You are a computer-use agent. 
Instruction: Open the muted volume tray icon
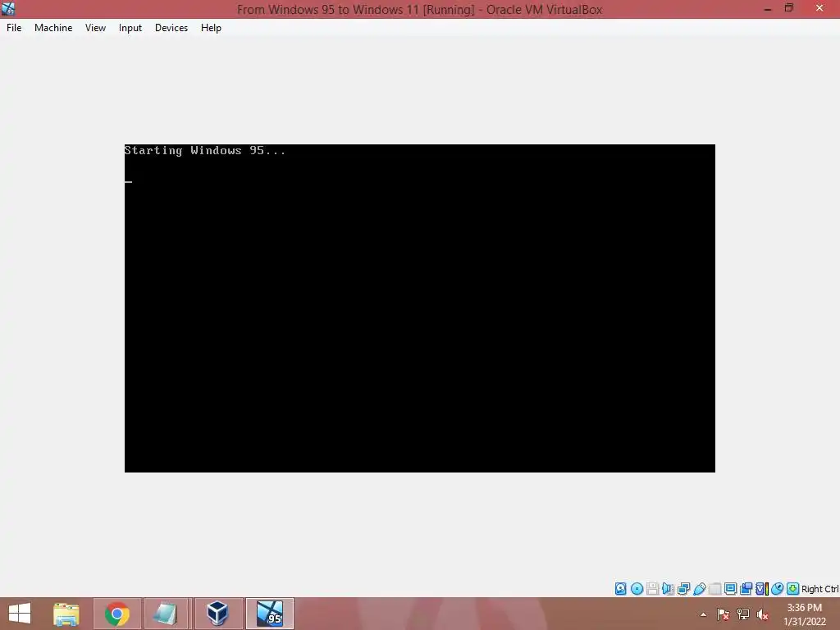(763, 614)
